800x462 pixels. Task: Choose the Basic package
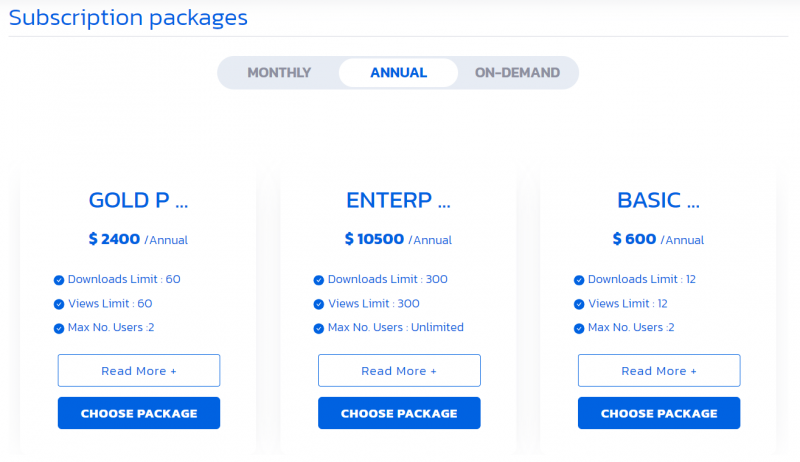(x=659, y=413)
